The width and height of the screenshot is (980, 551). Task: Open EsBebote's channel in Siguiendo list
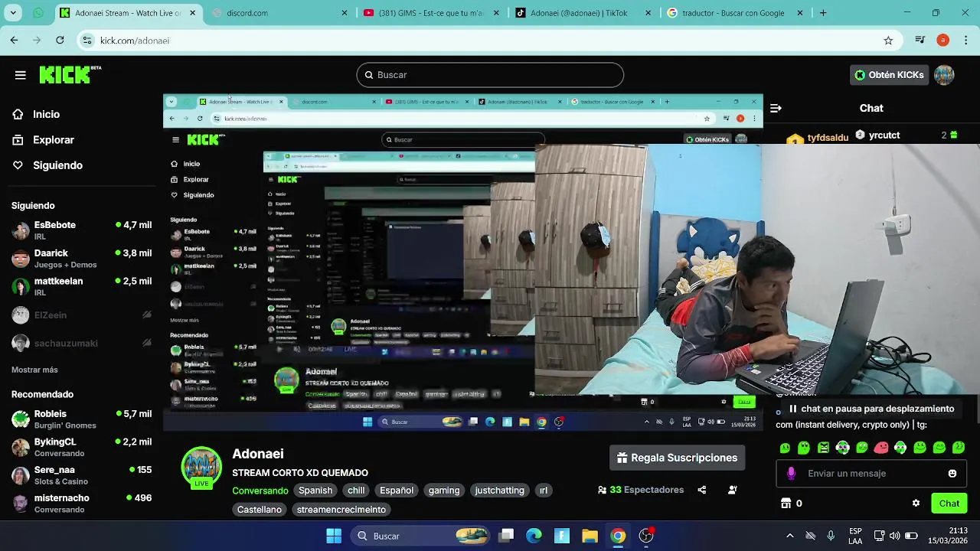(81, 230)
